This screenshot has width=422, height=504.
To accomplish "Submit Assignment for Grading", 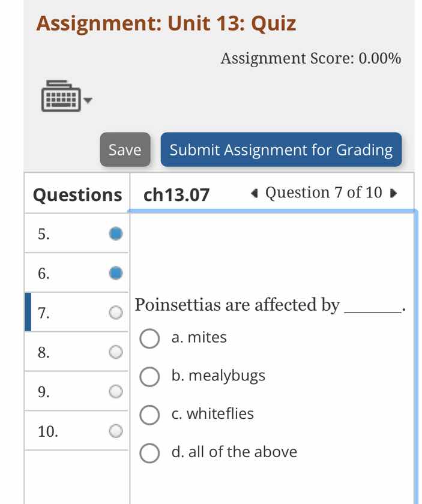I will pyautogui.click(x=281, y=149).
